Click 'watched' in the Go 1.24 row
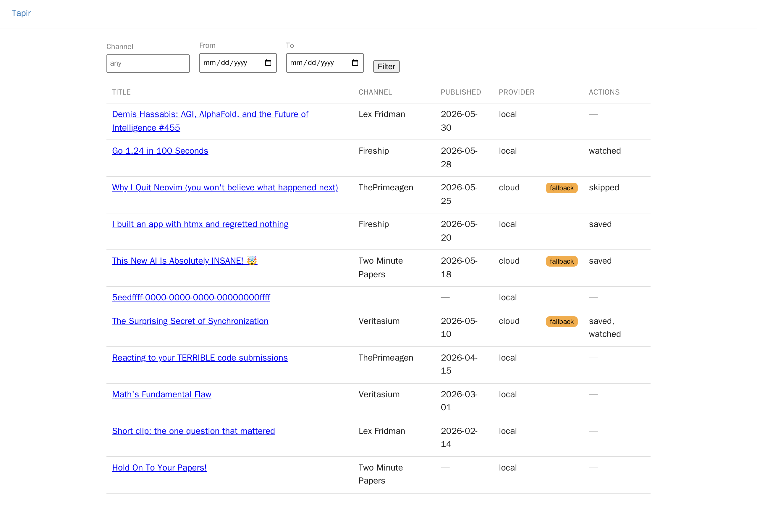 (605, 151)
